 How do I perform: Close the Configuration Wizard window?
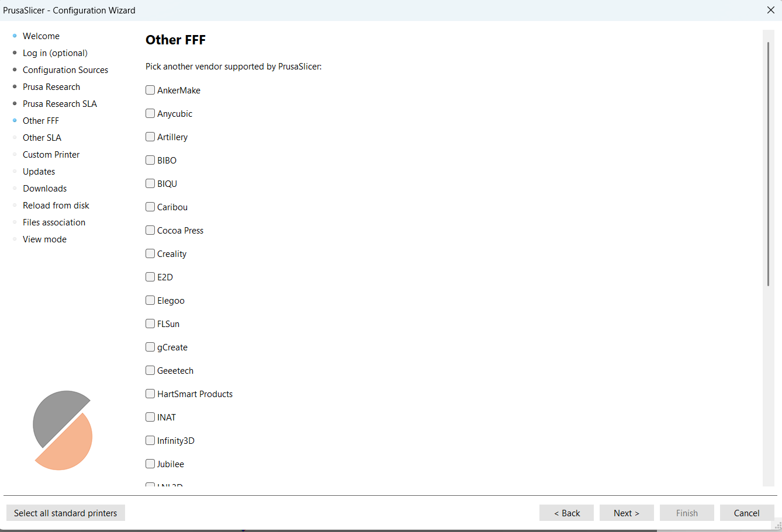[770, 10]
